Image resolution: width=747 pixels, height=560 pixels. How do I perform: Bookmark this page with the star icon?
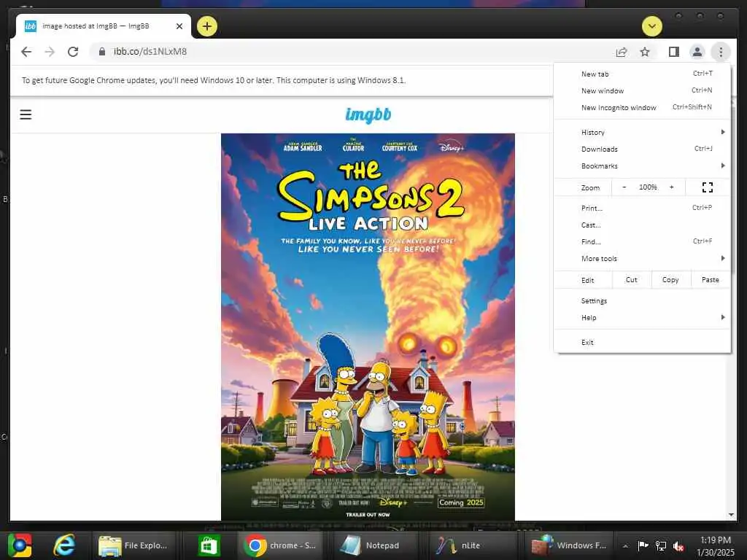pyautogui.click(x=645, y=52)
